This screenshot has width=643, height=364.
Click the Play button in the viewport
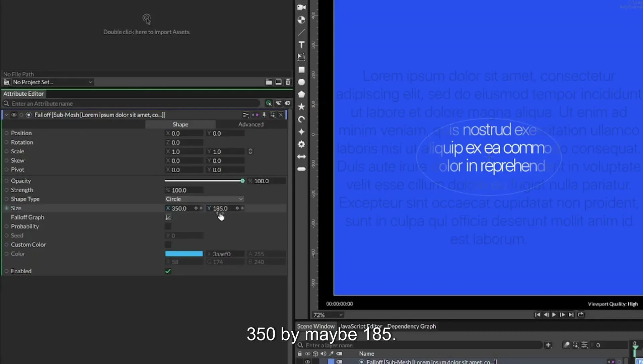click(x=554, y=314)
